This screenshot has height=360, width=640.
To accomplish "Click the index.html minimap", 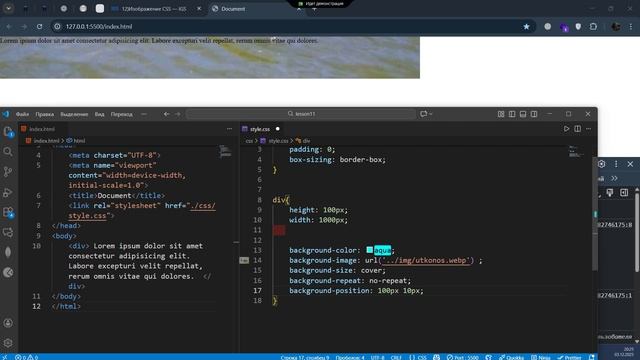I will point(225,152).
